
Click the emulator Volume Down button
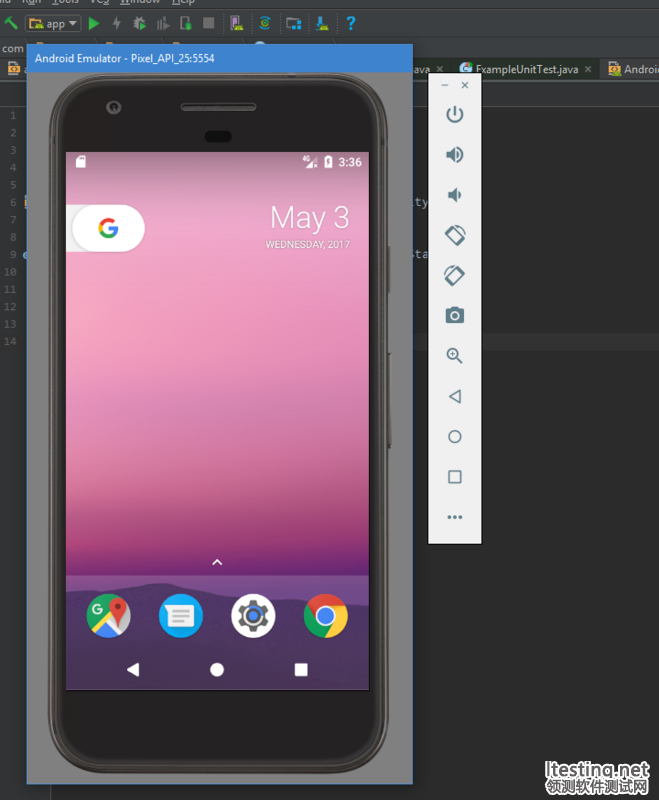(x=454, y=195)
